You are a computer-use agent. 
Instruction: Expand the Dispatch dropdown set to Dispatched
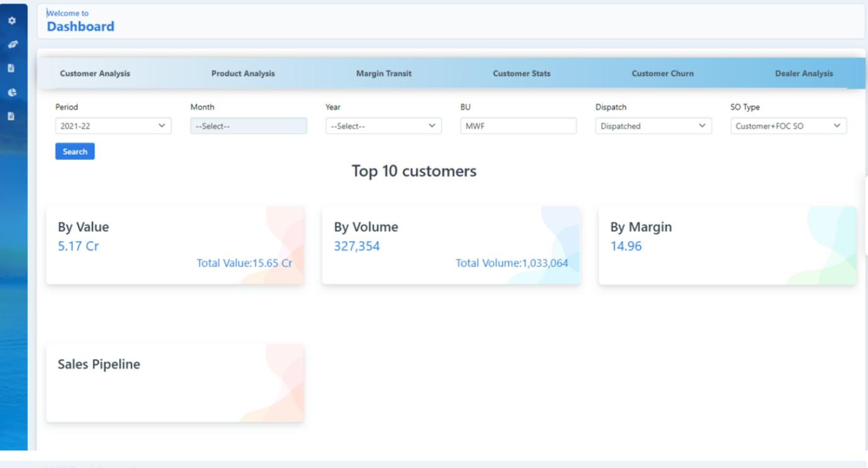click(653, 126)
